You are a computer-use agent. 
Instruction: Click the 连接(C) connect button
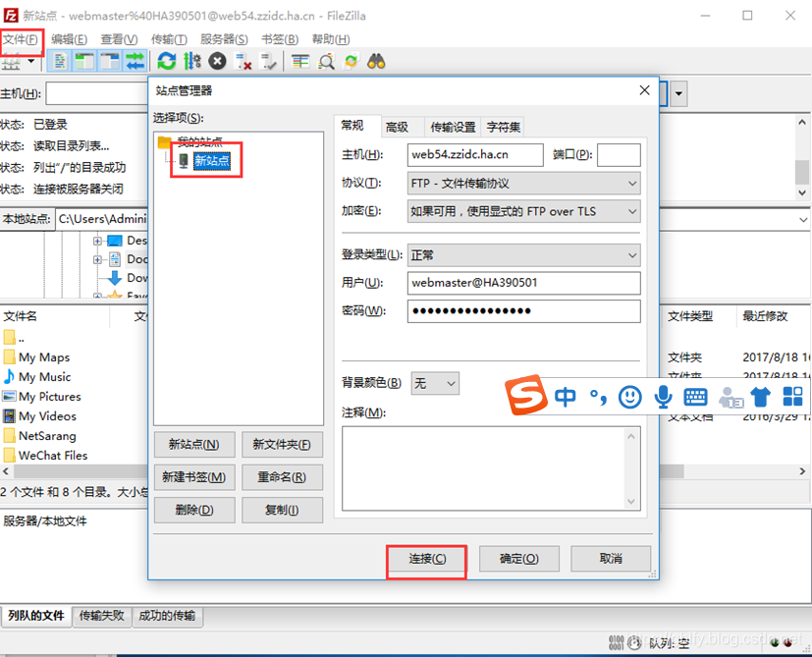click(427, 559)
